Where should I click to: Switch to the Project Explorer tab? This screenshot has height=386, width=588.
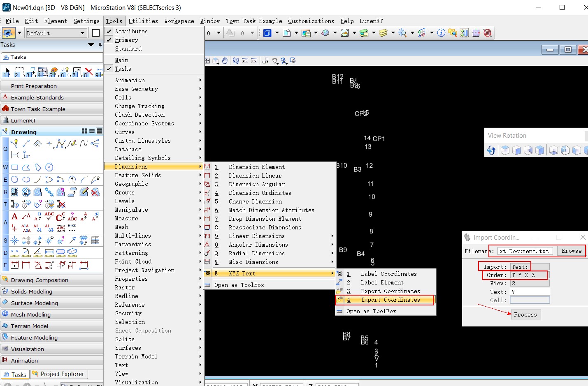(x=59, y=374)
